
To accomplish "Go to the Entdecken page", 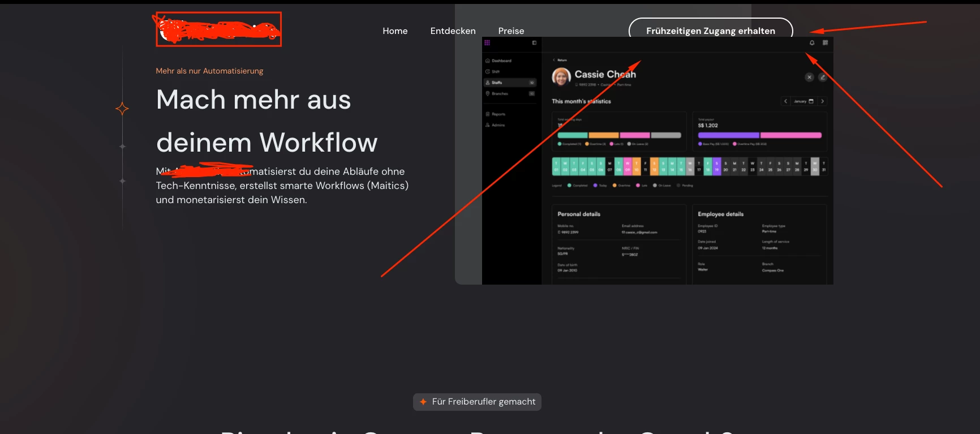I will click(x=453, y=31).
